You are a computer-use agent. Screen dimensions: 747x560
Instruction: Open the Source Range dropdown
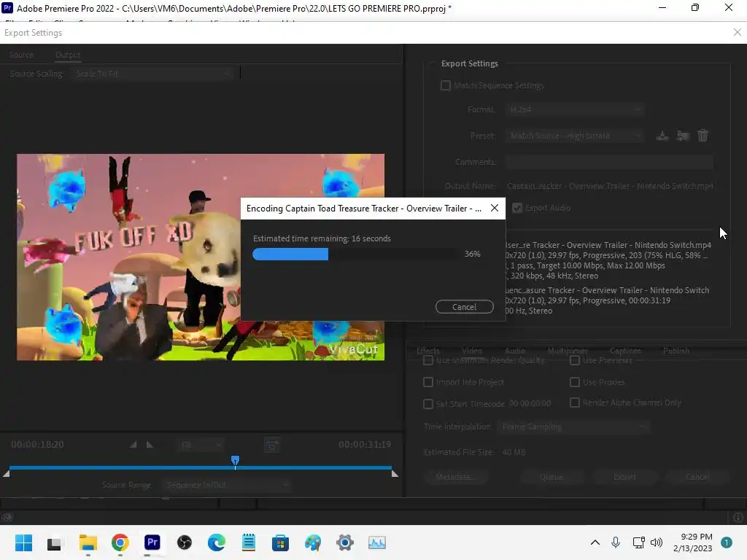(226, 485)
